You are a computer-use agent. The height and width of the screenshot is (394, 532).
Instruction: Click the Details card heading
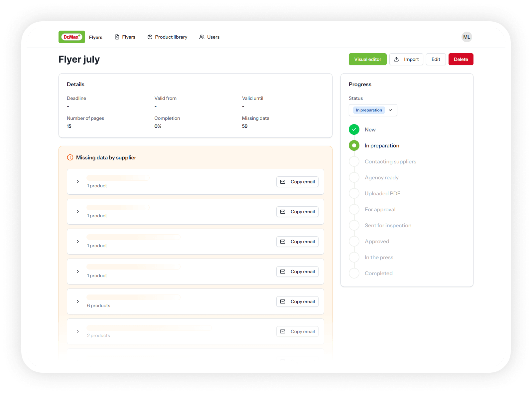coord(75,84)
